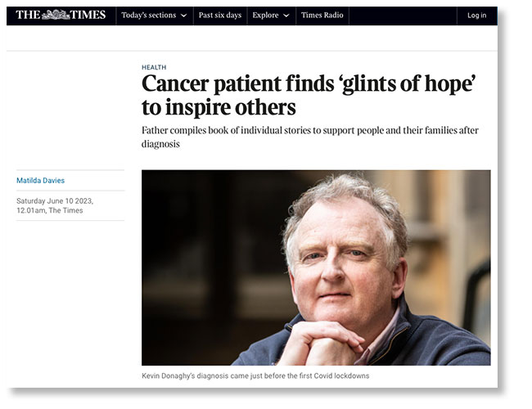This screenshot has height=409, width=532.
Task: Expand the Today's sections chevron
Action: pos(183,16)
